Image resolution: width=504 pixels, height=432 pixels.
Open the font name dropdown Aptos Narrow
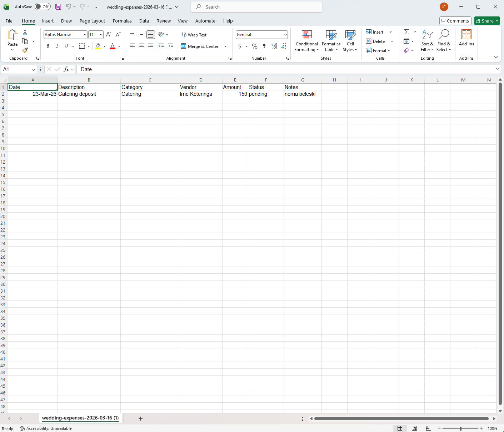[x=65, y=35]
